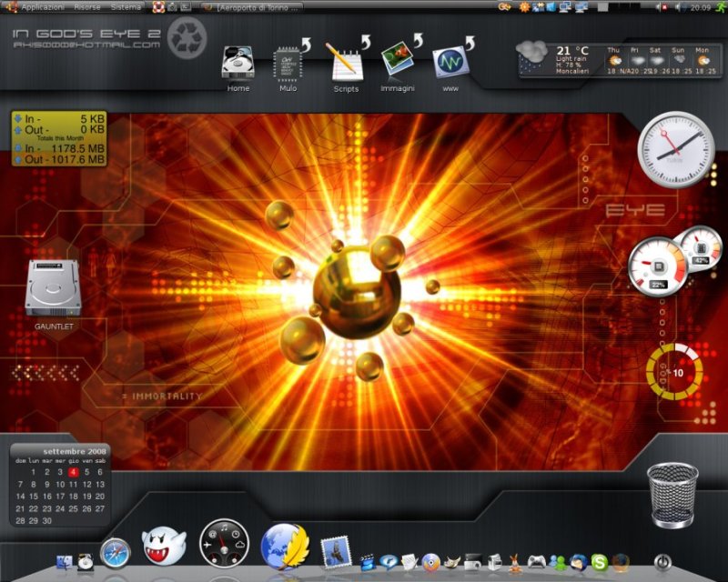Select highlighted day 4 in calendar

[x=73, y=472]
